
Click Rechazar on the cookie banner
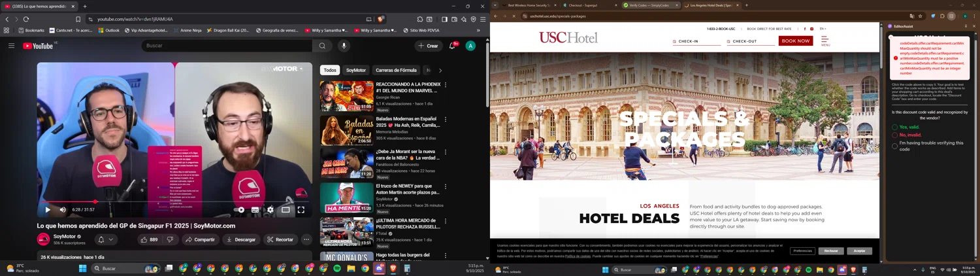831,250
